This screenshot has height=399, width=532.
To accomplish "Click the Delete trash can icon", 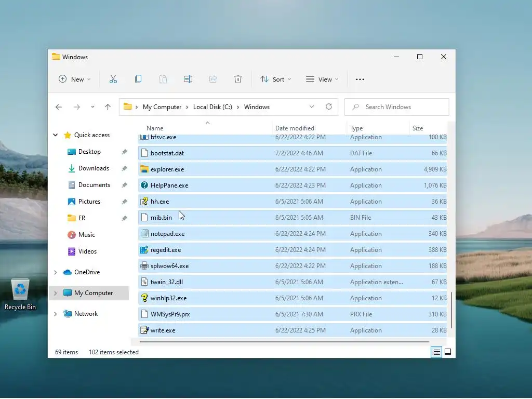I will 238,79.
